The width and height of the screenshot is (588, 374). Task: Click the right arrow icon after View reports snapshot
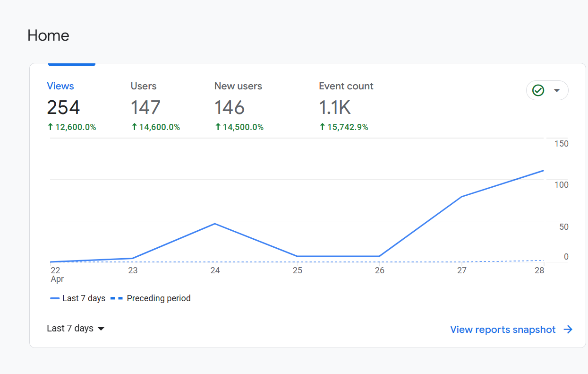pos(568,330)
